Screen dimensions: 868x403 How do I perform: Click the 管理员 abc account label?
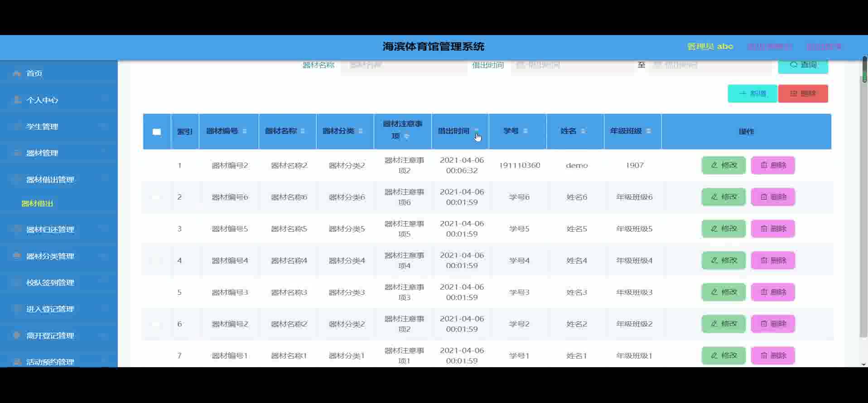tap(710, 47)
